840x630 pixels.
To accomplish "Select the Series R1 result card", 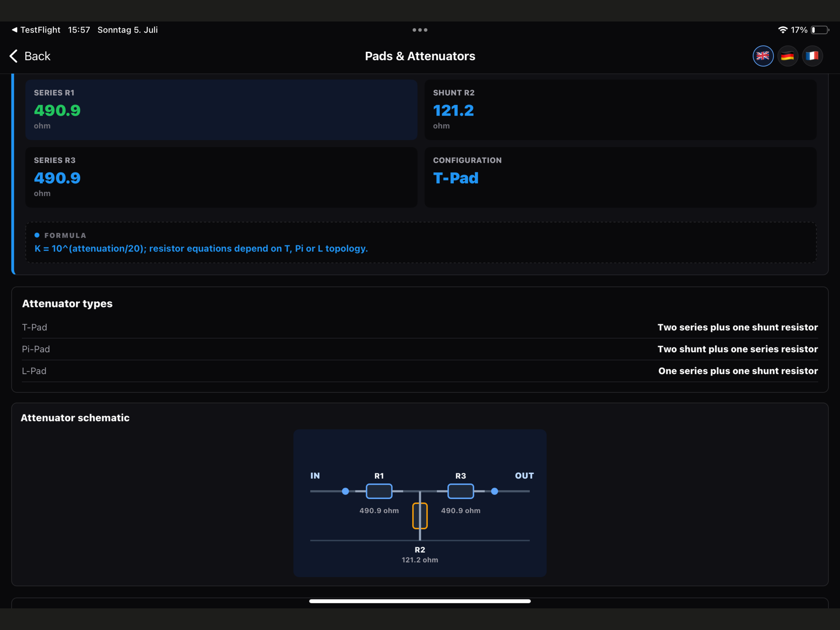I will [221, 110].
